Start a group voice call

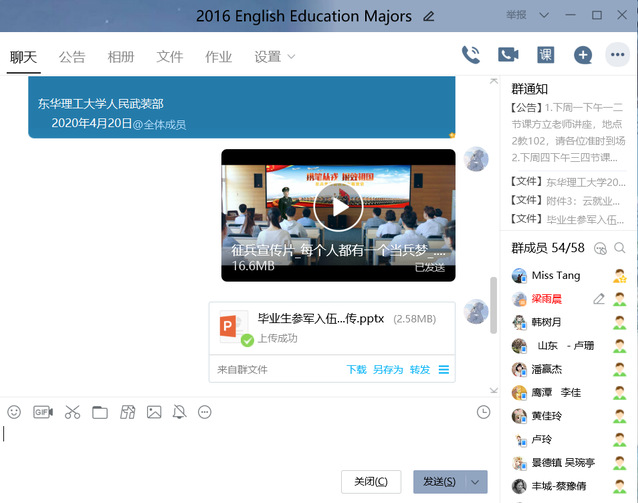tap(471, 55)
